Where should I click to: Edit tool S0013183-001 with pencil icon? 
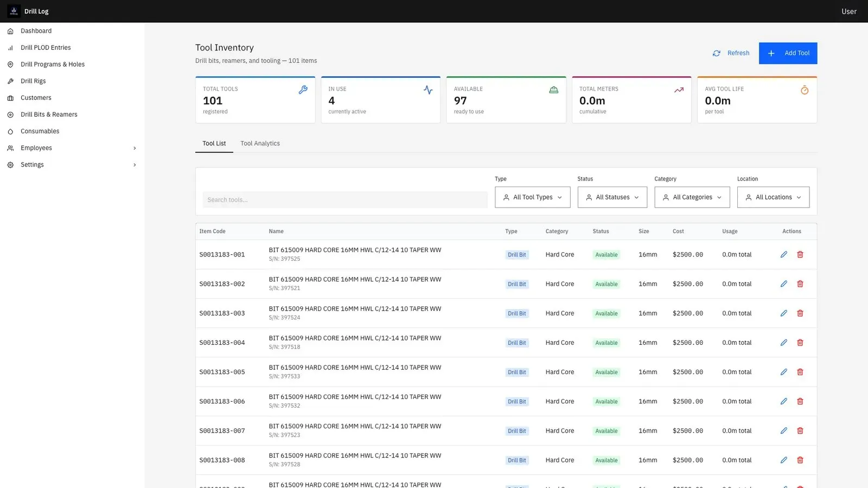(784, 255)
